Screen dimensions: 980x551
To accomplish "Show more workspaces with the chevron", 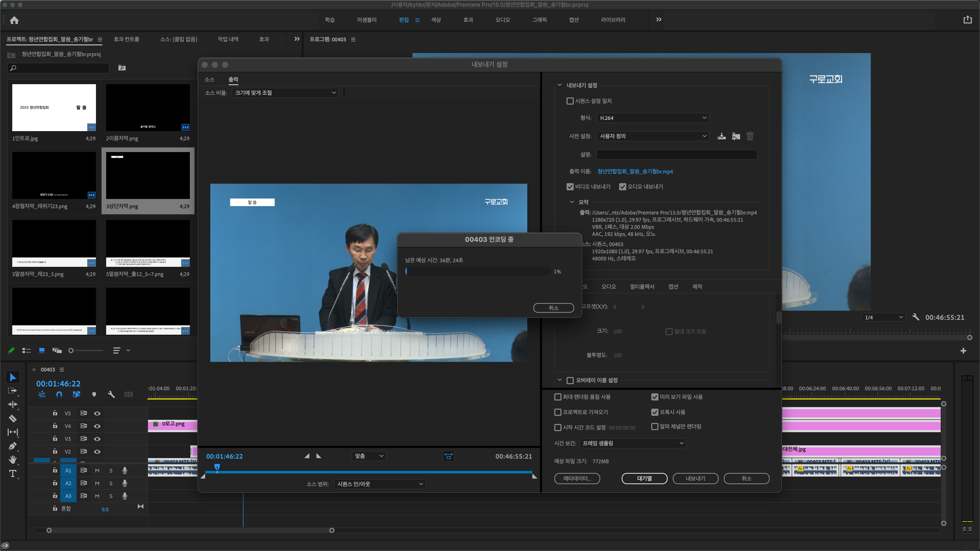I will click(x=658, y=20).
